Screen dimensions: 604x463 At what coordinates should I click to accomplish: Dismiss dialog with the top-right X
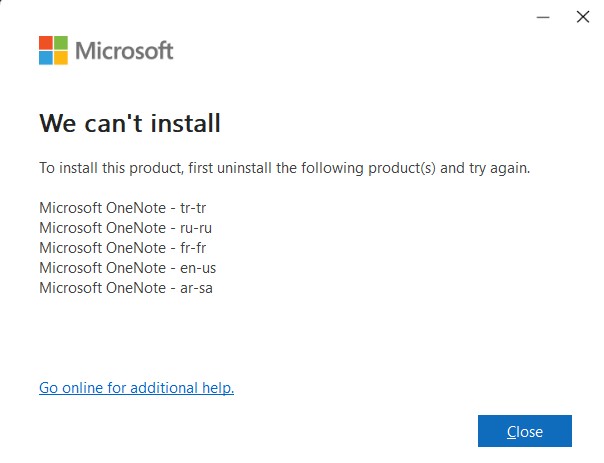(x=583, y=17)
